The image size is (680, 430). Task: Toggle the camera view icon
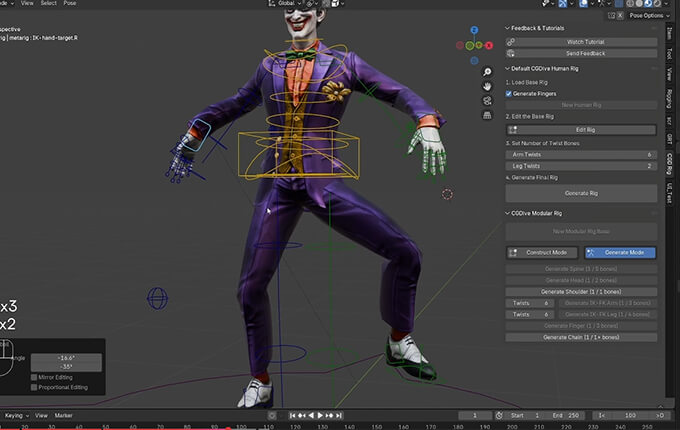(486, 101)
